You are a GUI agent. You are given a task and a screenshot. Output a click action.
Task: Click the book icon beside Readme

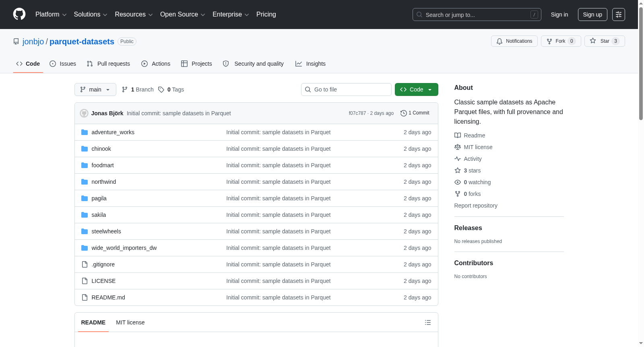[x=458, y=135]
